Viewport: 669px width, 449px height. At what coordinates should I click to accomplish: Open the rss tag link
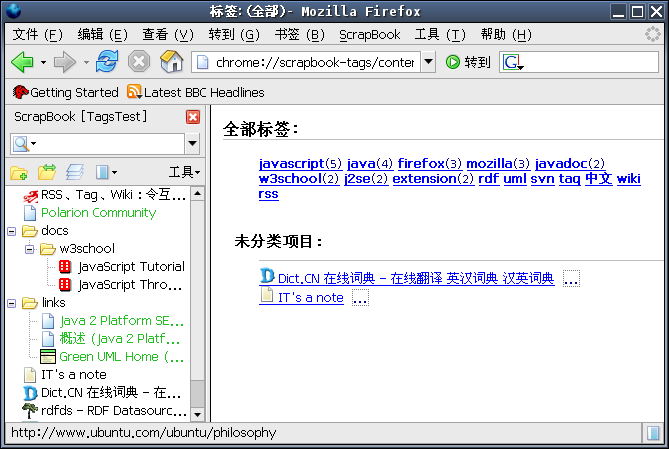(268, 194)
